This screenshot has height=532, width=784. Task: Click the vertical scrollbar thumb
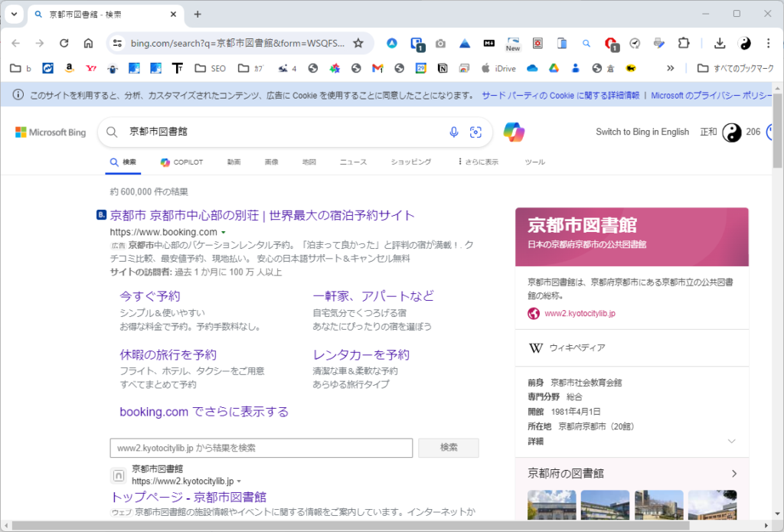coord(778,130)
